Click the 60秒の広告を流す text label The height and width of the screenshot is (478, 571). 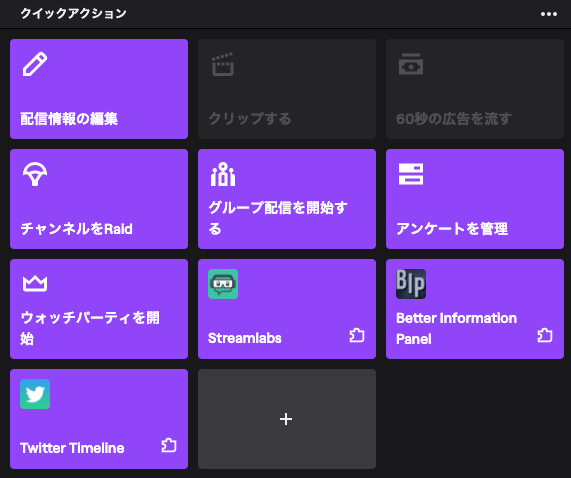coord(454,119)
